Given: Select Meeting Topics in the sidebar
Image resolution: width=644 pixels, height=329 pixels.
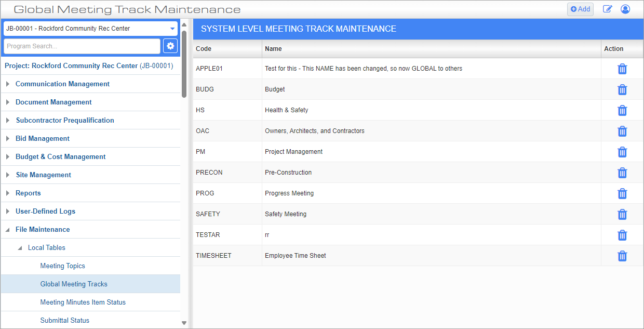Looking at the screenshot, I should pos(62,266).
